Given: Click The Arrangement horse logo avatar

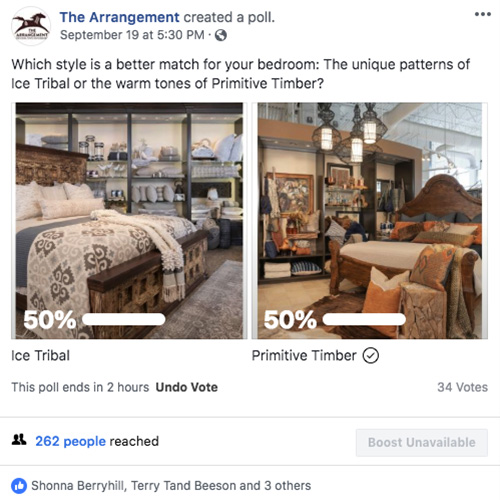Looking at the screenshot, I should [31, 26].
